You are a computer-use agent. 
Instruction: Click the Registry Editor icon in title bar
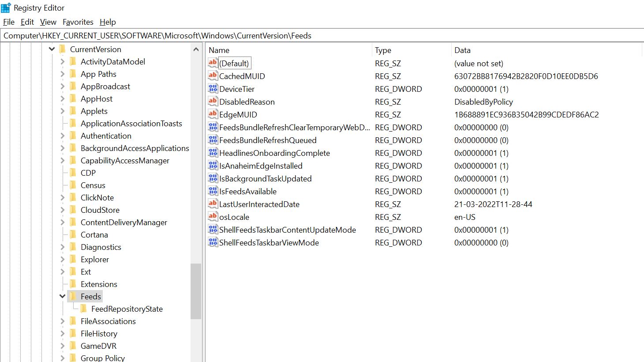pos(6,7)
